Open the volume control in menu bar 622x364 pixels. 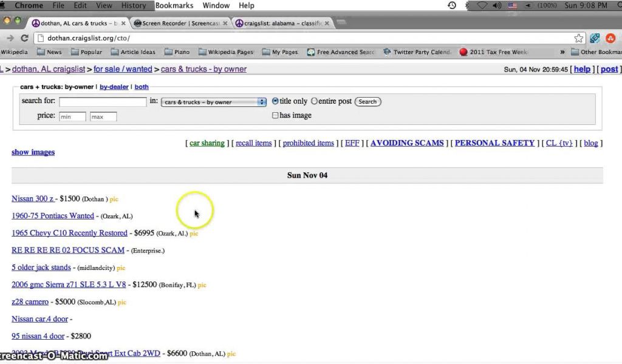tap(497, 5)
